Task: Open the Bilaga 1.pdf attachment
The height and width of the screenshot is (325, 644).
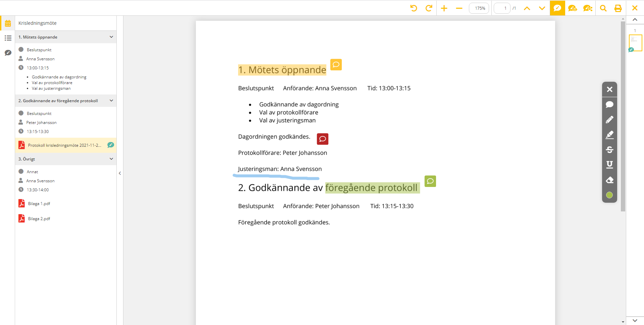Action: click(39, 204)
